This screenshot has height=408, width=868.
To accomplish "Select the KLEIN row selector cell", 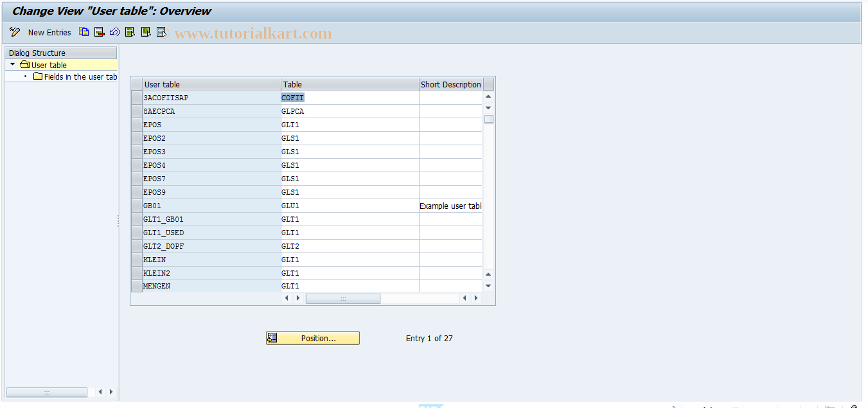I will [136, 259].
